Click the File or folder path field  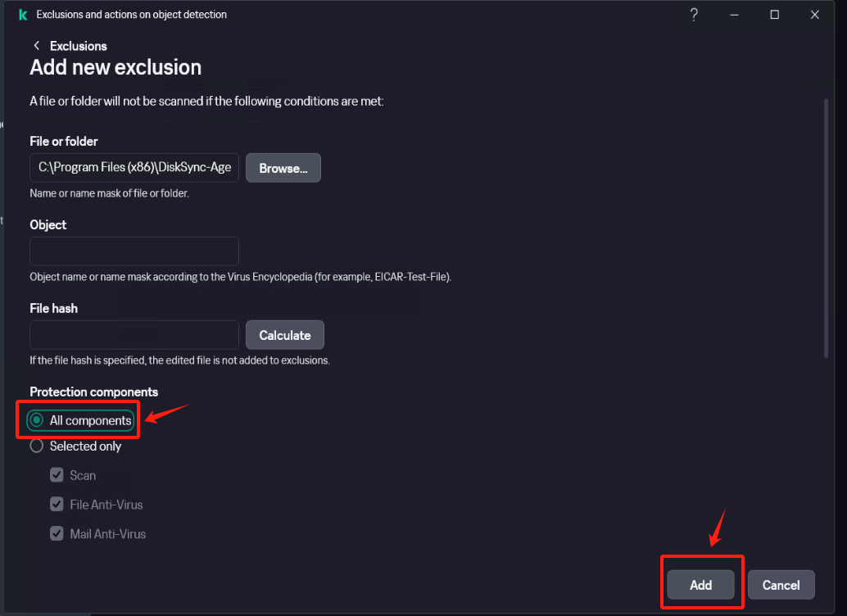134,167
